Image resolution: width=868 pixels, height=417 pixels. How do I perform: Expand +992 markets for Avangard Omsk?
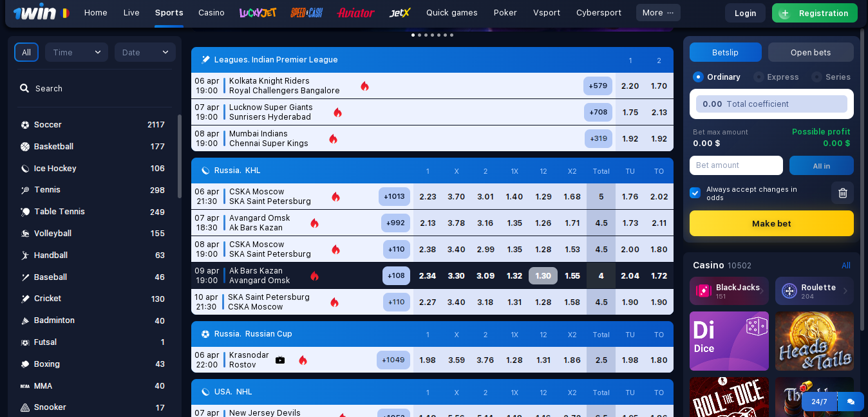pos(395,223)
